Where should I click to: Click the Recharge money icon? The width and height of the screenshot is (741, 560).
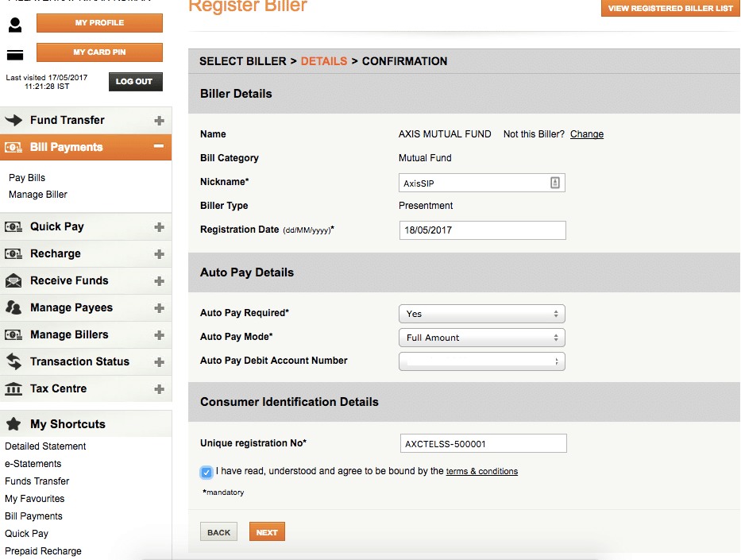[14, 254]
